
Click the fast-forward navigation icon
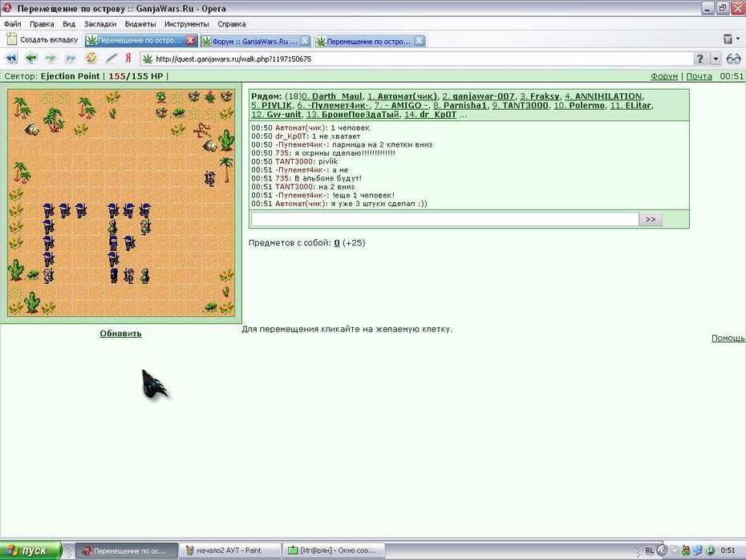point(71,59)
